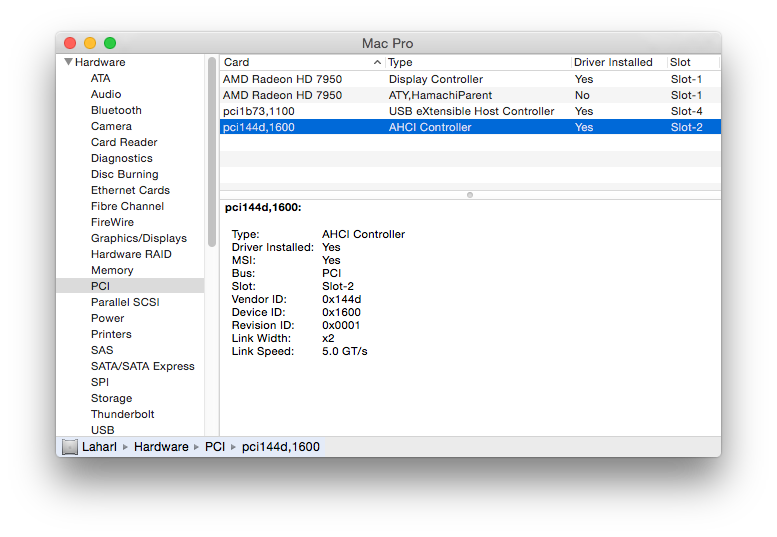777x537 pixels.
Task: Open the Bluetooth category
Action: tap(116, 110)
